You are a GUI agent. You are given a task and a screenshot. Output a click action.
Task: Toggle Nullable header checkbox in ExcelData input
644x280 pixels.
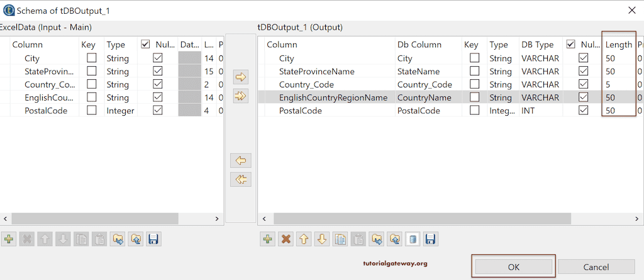(x=145, y=45)
